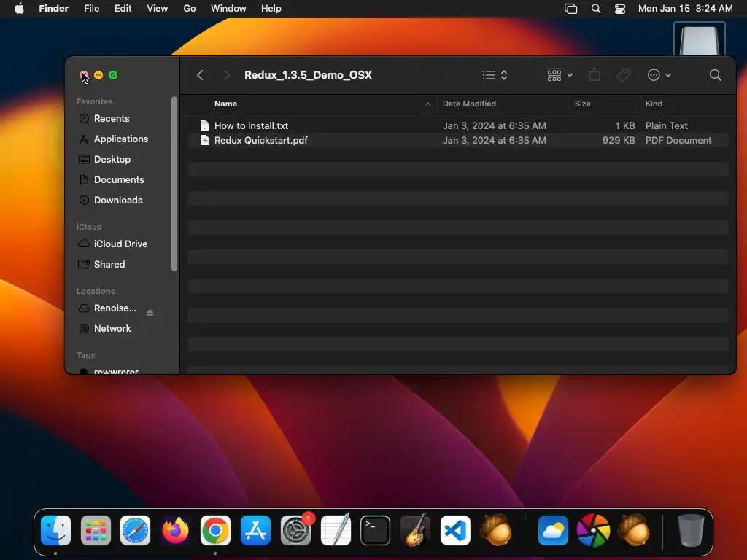
Task: Launch GarageBand from the Dock
Action: [x=415, y=531]
